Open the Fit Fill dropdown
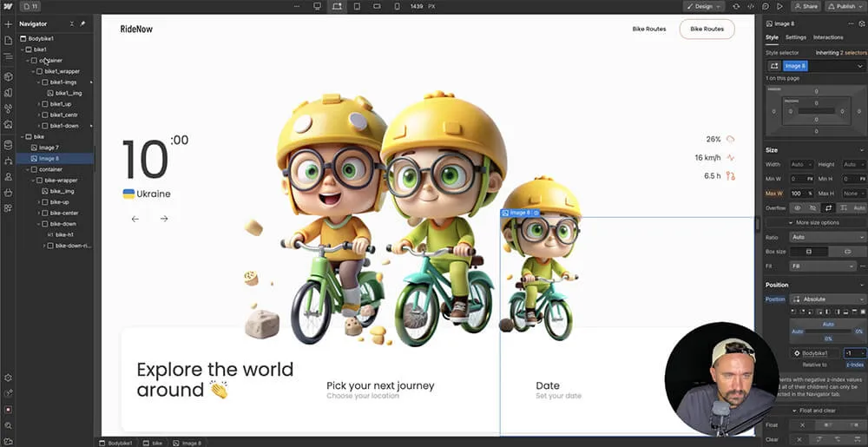868x447 pixels. (x=823, y=266)
